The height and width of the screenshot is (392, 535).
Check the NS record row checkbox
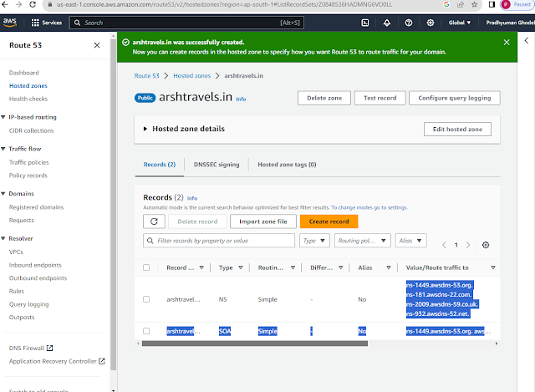(146, 299)
